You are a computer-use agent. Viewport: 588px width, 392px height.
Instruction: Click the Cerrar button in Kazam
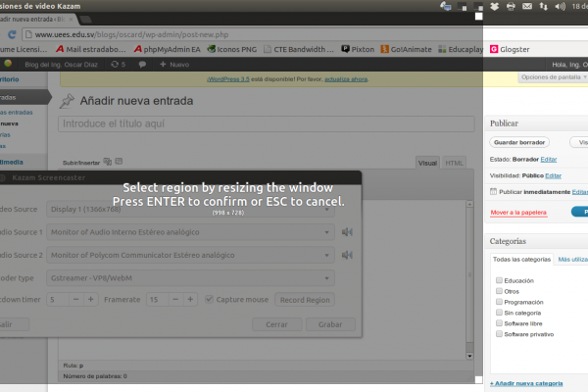click(276, 324)
